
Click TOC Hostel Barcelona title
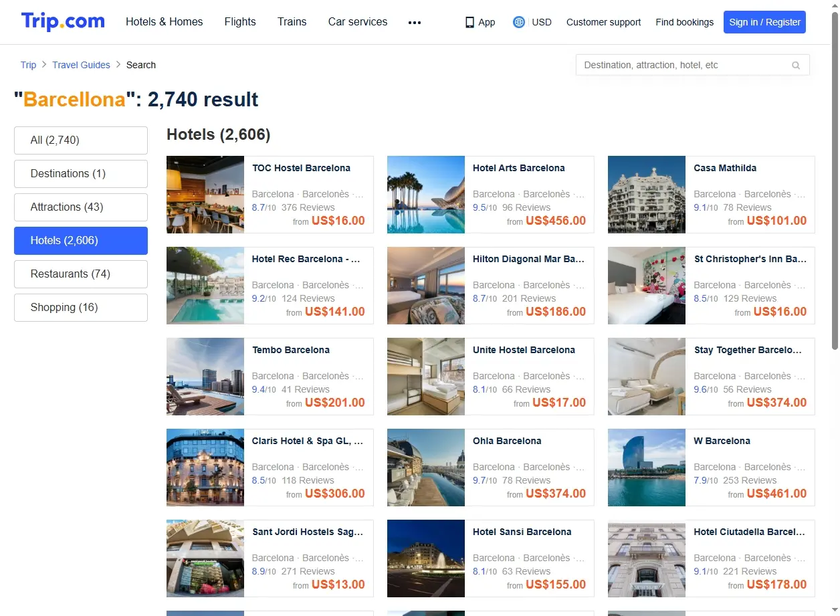[301, 168]
